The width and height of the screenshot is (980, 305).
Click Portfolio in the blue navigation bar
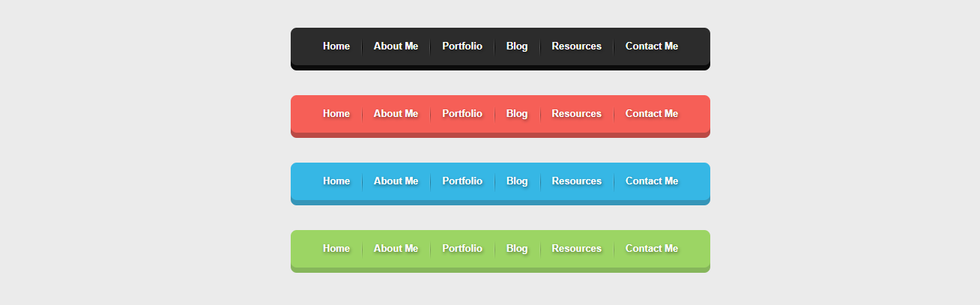pos(462,181)
